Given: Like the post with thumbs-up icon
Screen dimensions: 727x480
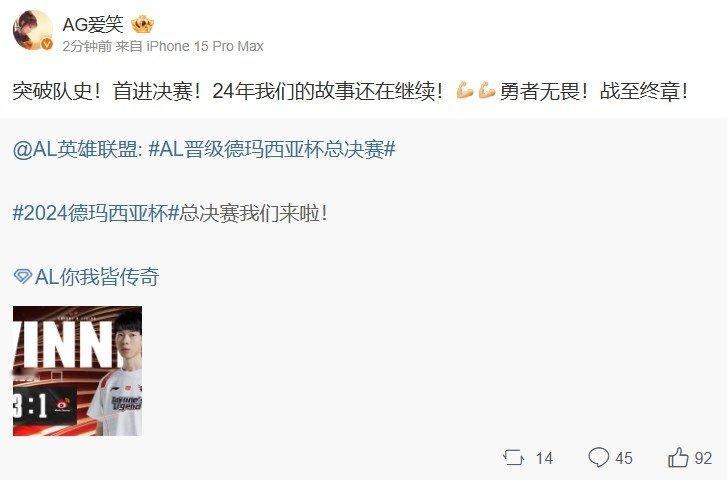Looking at the screenshot, I should point(678,457).
